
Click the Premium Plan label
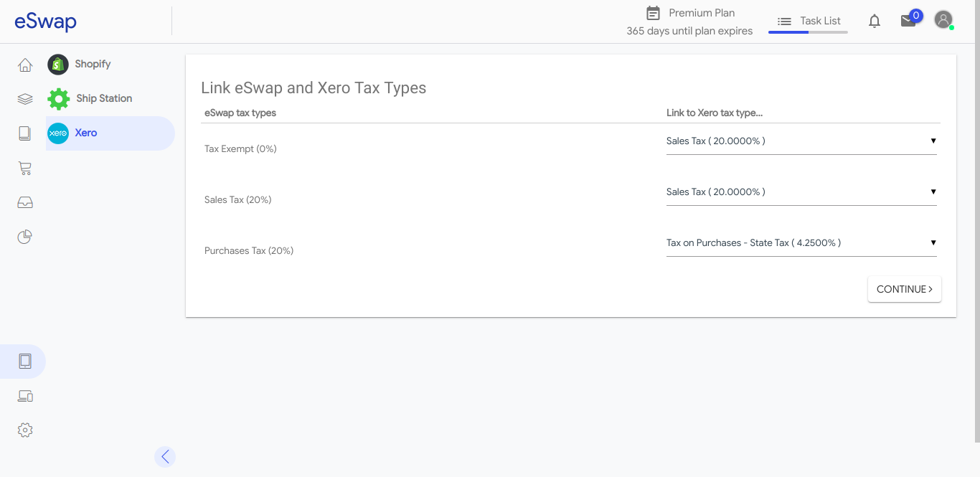click(702, 13)
